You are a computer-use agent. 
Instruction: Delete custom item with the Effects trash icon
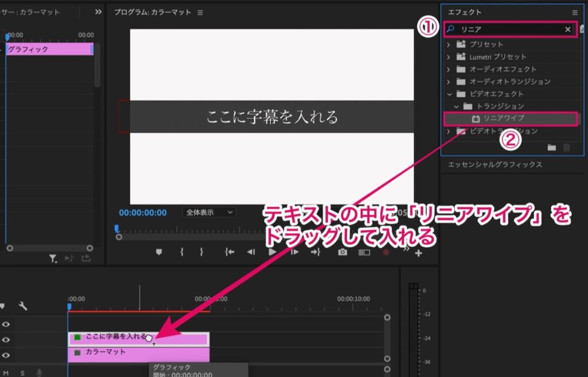(x=567, y=148)
